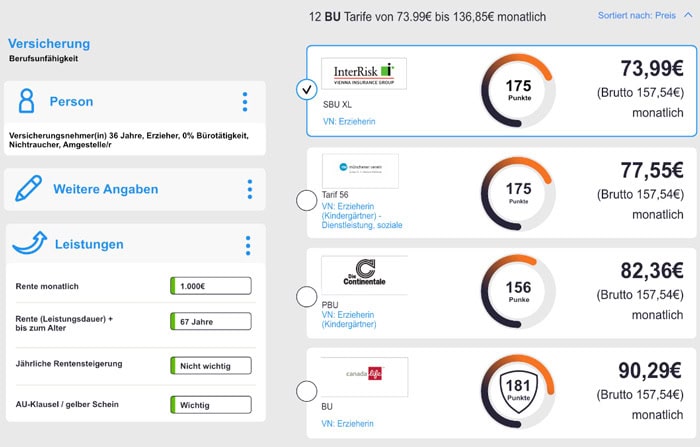
Task: Open the Leistungen section header
Action: (x=136, y=244)
